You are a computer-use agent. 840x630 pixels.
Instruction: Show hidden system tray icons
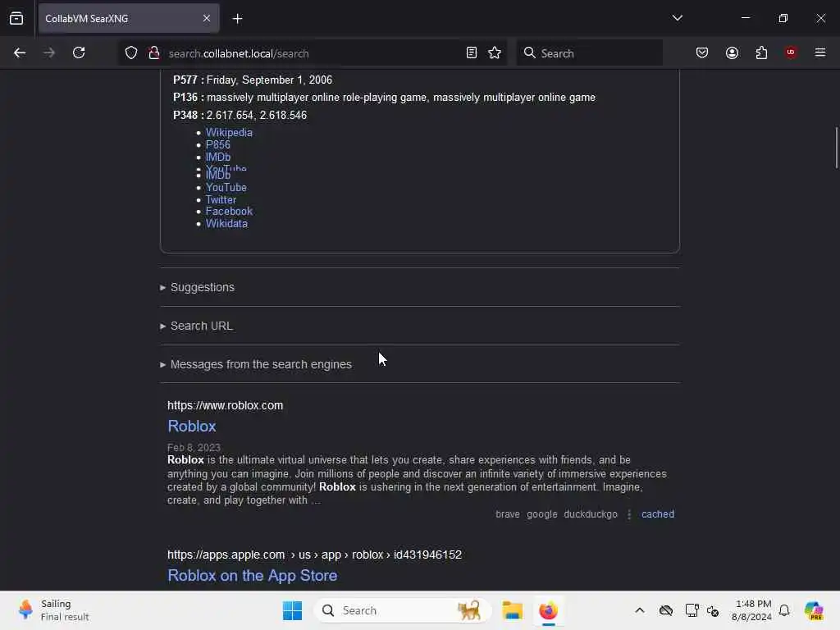point(640,610)
